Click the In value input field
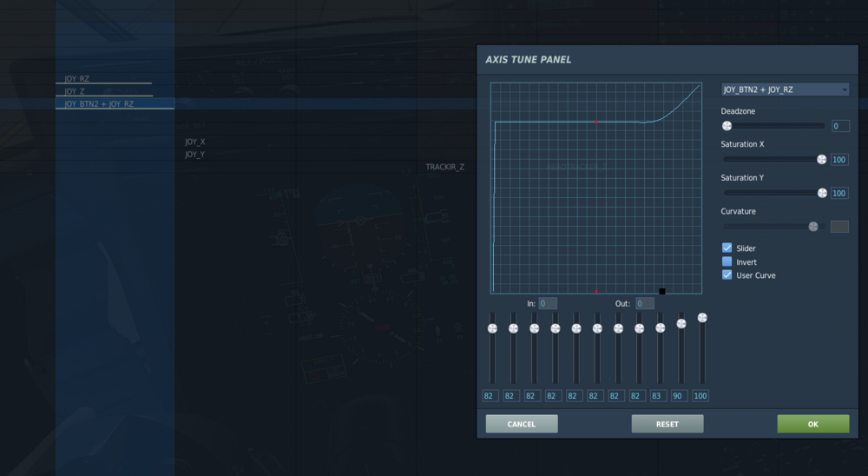The height and width of the screenshot is (476, 868). pos(548,304)
